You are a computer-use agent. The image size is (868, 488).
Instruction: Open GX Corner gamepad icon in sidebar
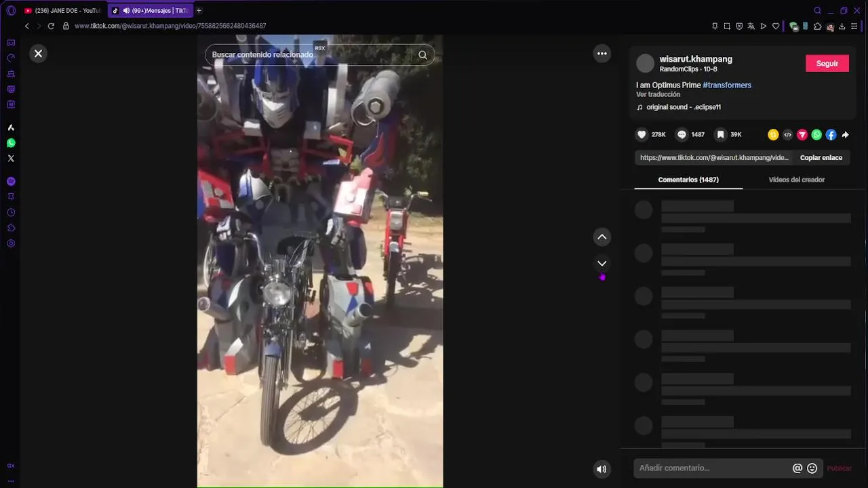click(11, 43)
